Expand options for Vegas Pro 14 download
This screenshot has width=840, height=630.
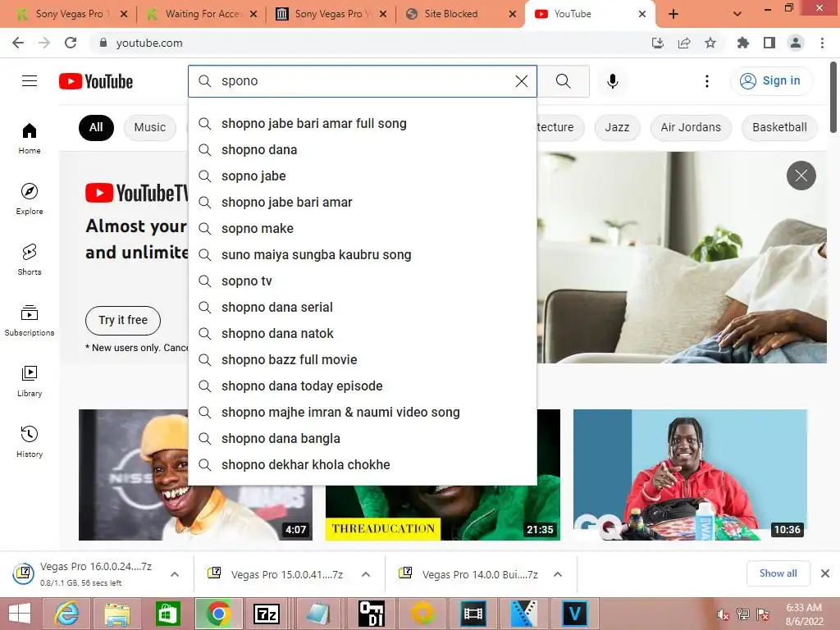(558, 574)
